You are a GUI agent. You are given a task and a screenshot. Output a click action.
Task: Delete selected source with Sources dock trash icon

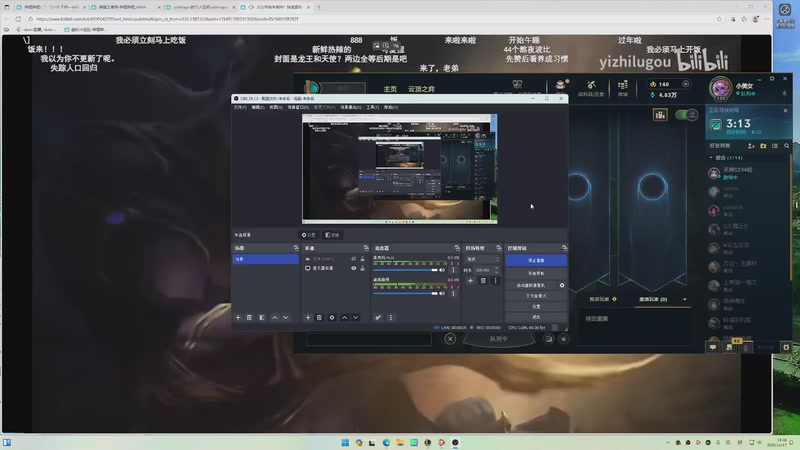pos(319,317)
